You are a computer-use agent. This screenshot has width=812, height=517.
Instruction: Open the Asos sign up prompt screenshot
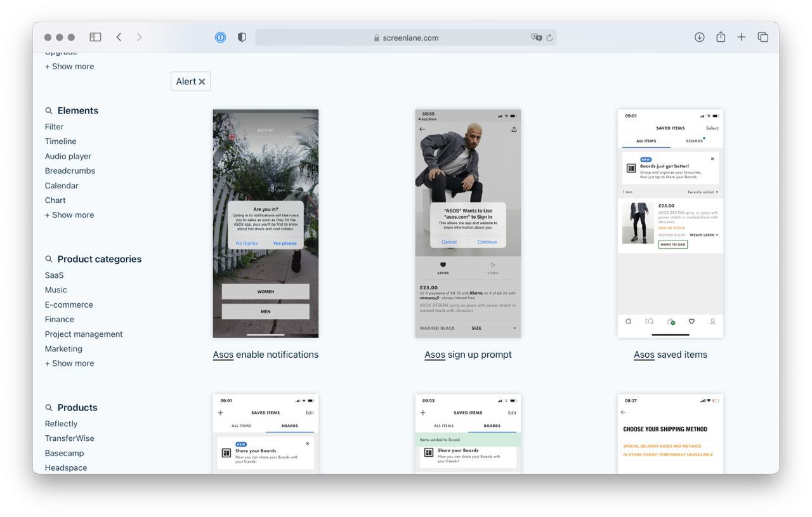coord(468,223)
